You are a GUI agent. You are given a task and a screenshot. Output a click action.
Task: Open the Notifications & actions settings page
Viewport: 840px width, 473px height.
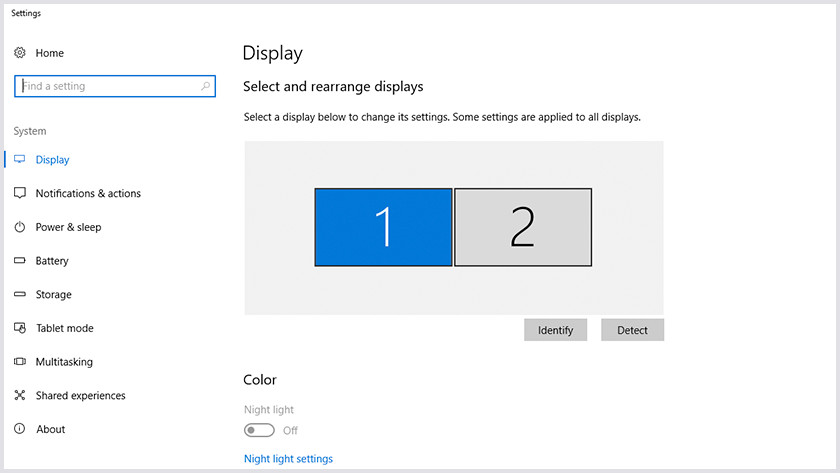click(x=88, y=193)
